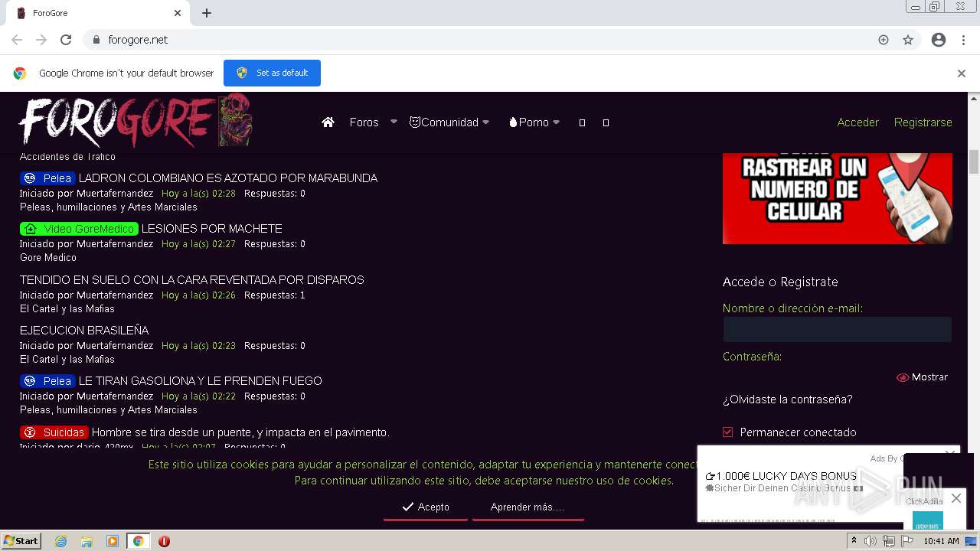Open File Explorer from taskbar
The image size is (980, 551).
point(87,541)
